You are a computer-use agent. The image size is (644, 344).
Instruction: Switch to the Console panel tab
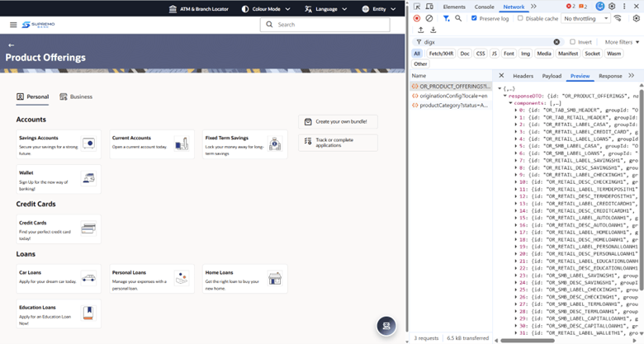click(484, 7)
